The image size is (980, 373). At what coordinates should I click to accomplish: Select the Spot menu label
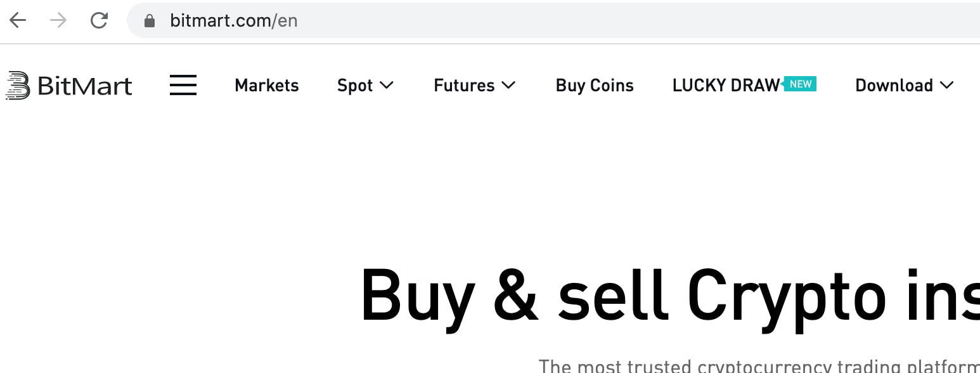355,86
